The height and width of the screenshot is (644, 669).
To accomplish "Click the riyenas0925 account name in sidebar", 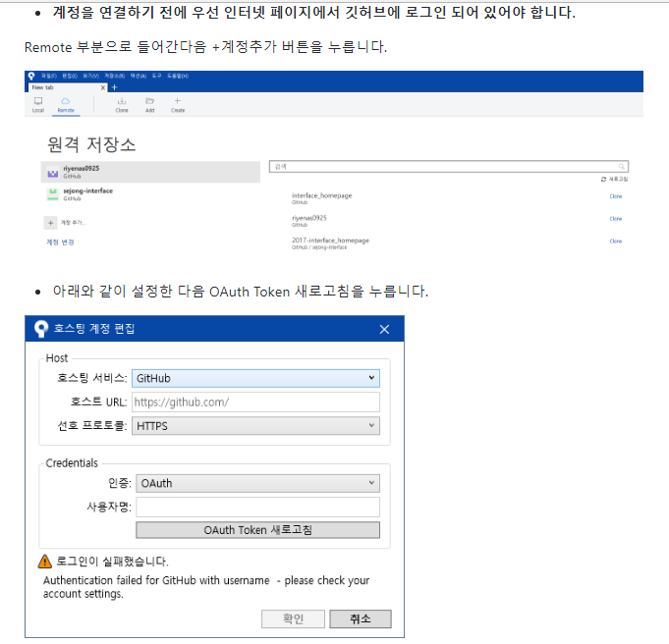I will click(82, 169).
